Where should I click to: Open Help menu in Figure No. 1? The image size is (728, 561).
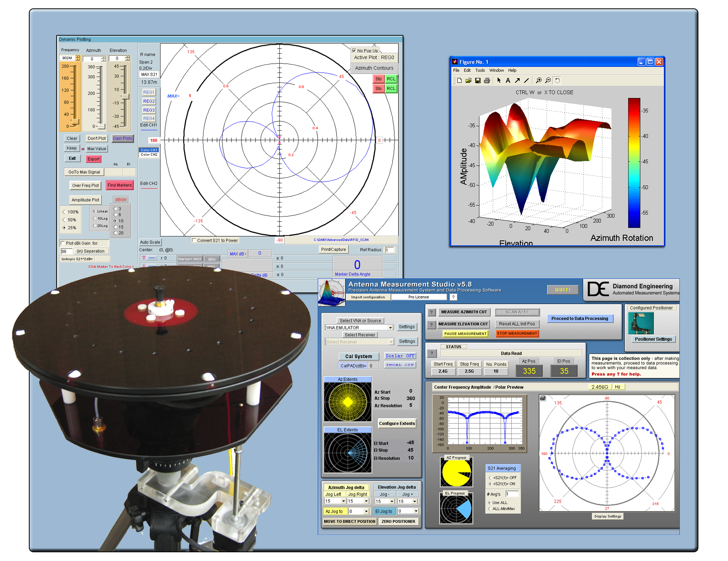(x=512, y=70)
